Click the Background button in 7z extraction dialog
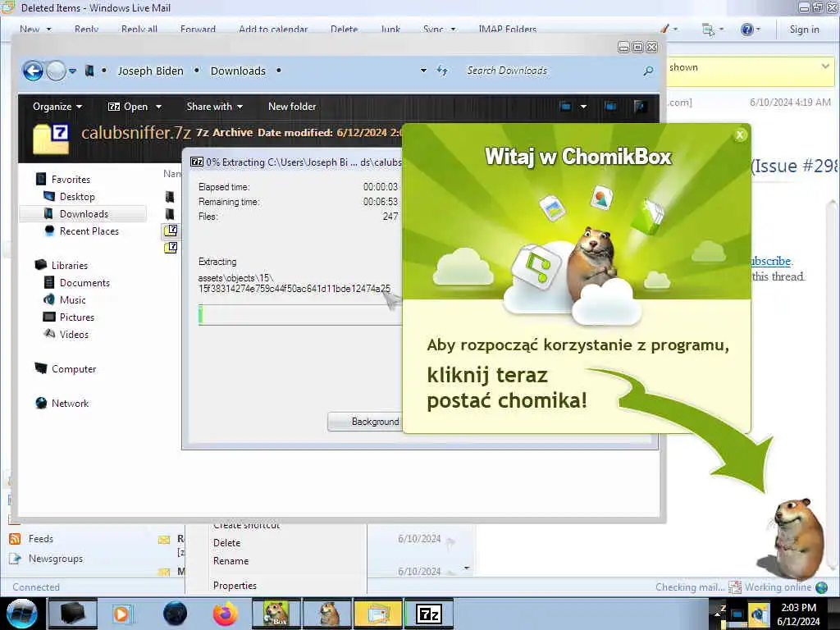The image size is (840, 630). pyautogui.click(x=365, y=422)
